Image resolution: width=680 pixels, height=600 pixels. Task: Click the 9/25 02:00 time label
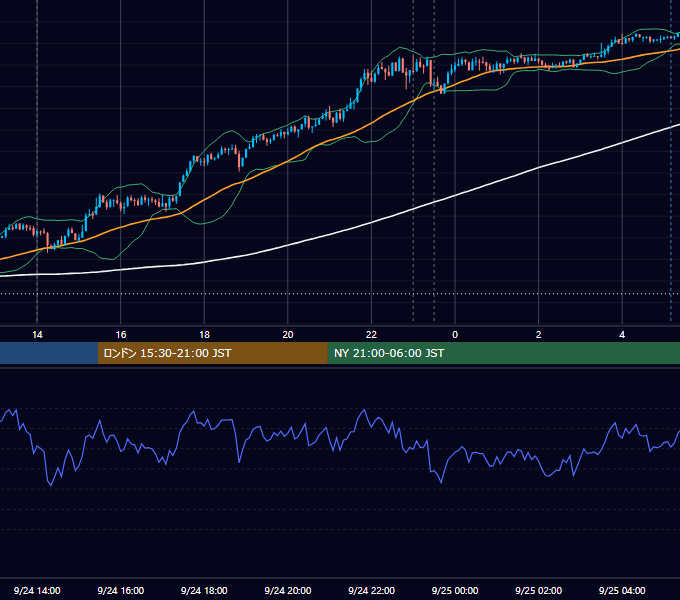538,590
